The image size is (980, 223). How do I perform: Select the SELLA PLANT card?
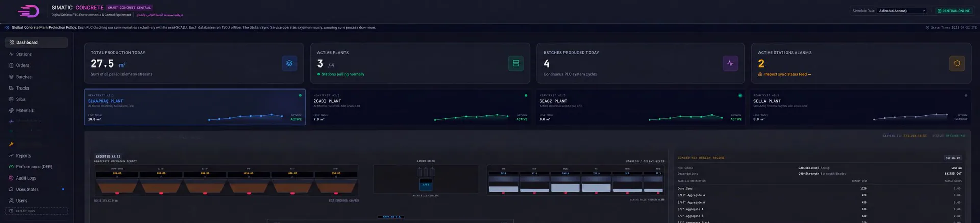click(x=861, y=107)
